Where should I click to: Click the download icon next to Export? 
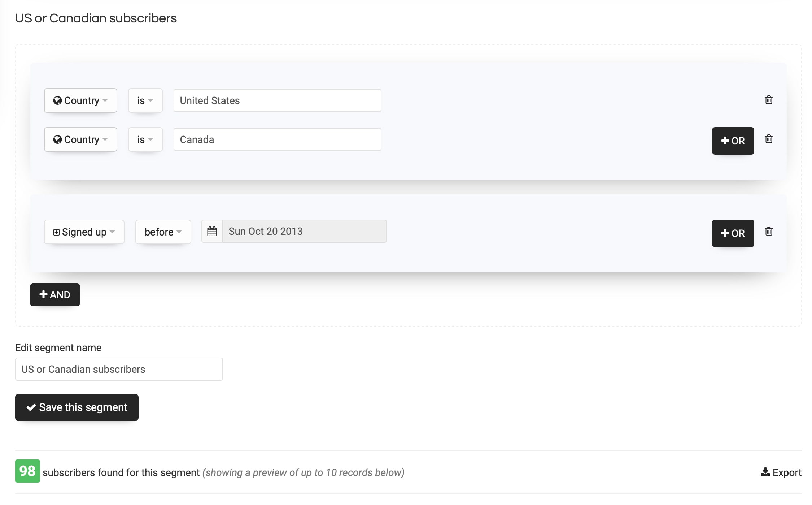[765, 472]
